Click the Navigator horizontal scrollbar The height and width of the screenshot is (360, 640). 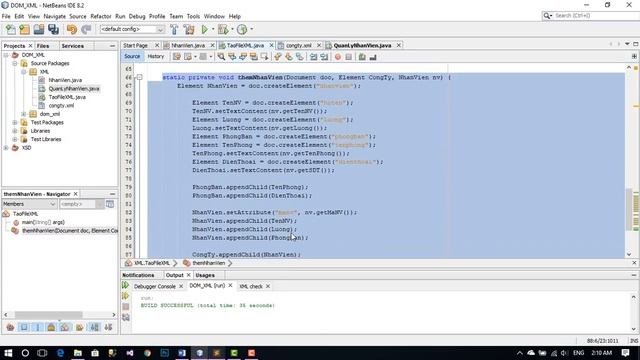tap(49, 315)
